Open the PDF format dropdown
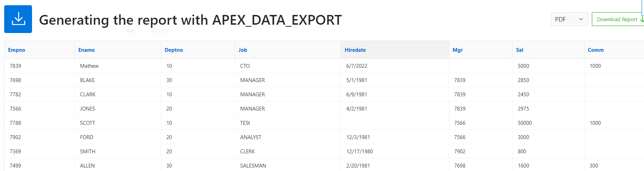644x171 pixels. click(569, 19)
